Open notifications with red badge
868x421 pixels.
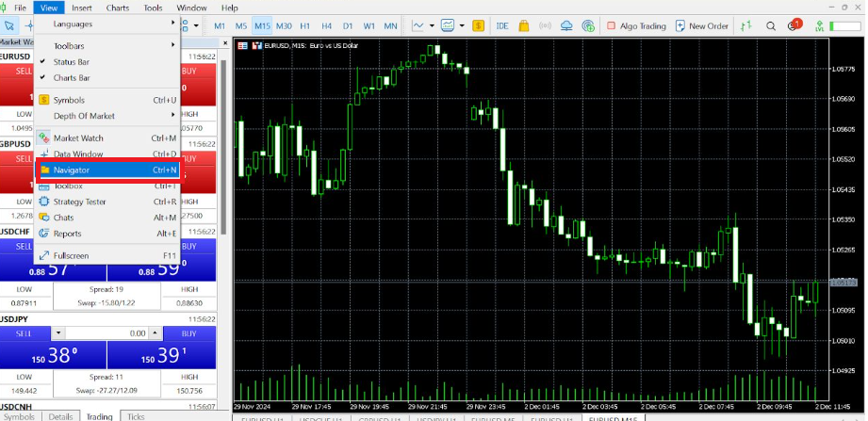coord(794,25)
